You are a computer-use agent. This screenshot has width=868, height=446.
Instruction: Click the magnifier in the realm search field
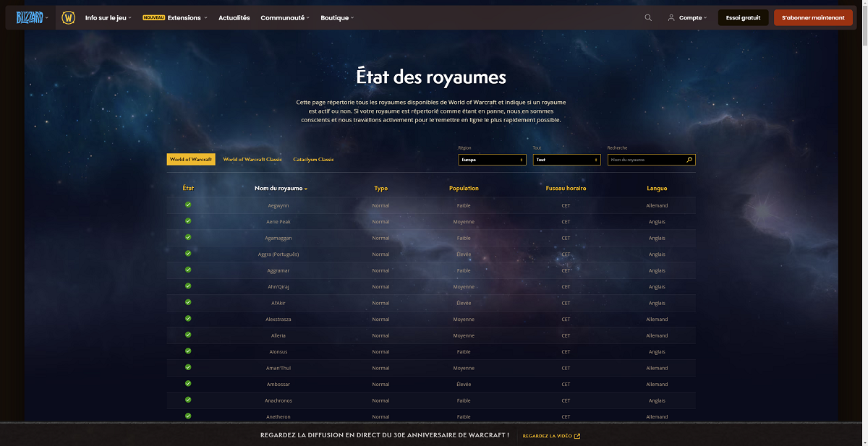click(x=689, y=159)
